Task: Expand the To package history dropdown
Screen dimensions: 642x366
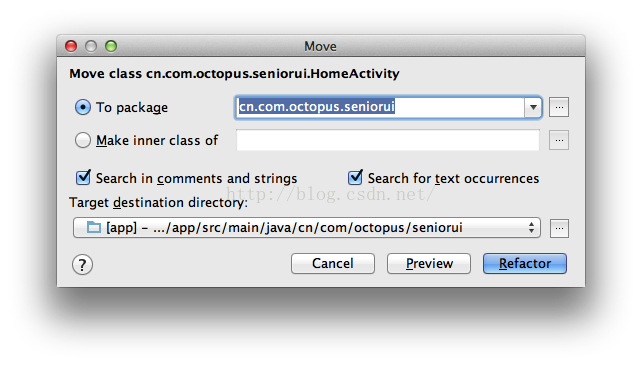Action: 533,108
